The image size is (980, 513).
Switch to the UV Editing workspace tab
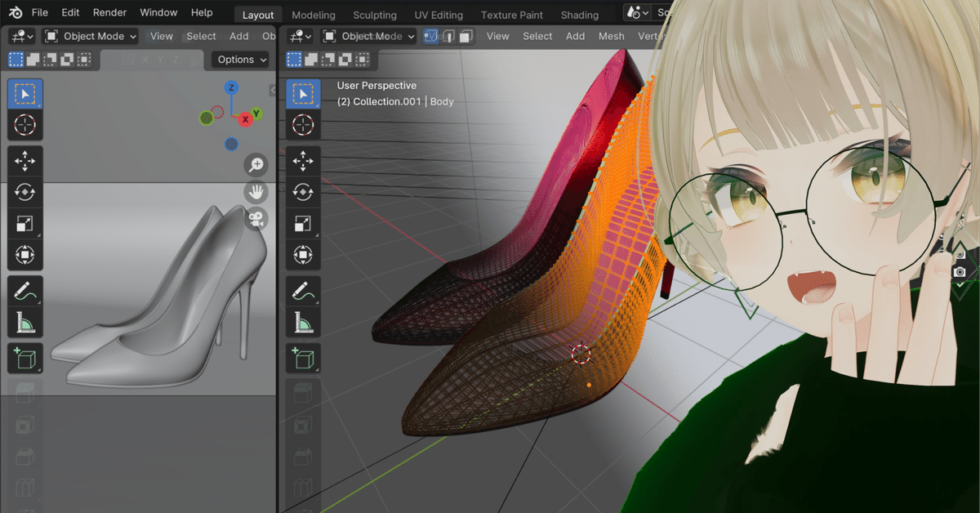[x=439, y=15]
